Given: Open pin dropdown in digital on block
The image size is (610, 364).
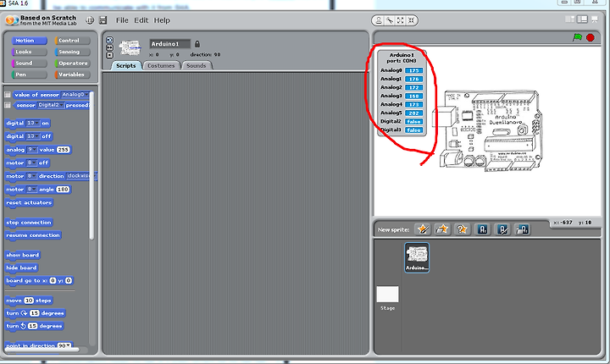Looking at the screenshot, I should 33,123.
